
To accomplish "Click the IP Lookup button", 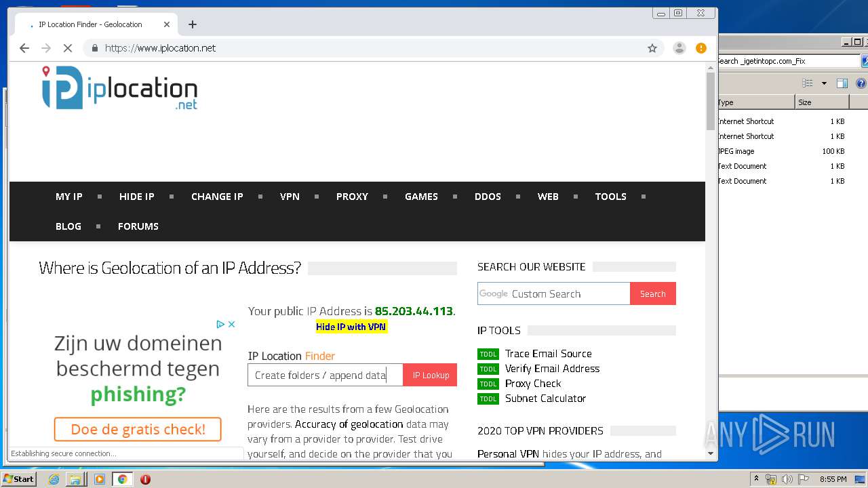I will (431, 375).
